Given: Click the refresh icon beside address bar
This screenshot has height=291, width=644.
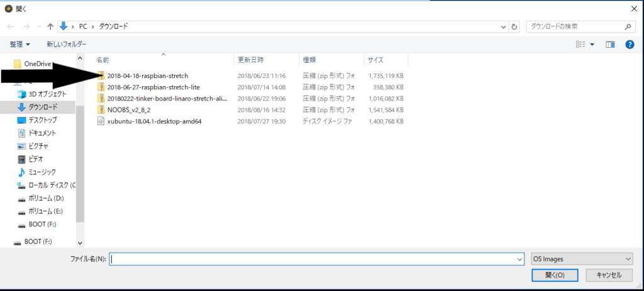Looking at the screenshot, I should (514, 27).
